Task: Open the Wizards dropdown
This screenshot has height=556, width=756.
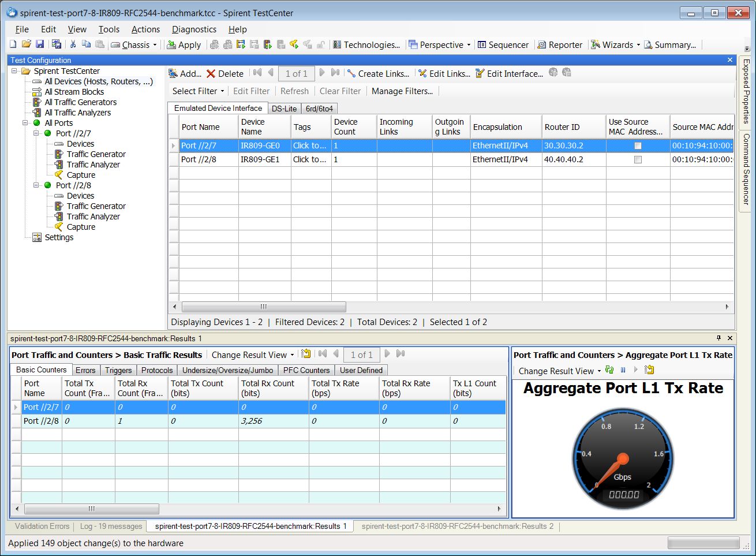Action: [616, 44]
